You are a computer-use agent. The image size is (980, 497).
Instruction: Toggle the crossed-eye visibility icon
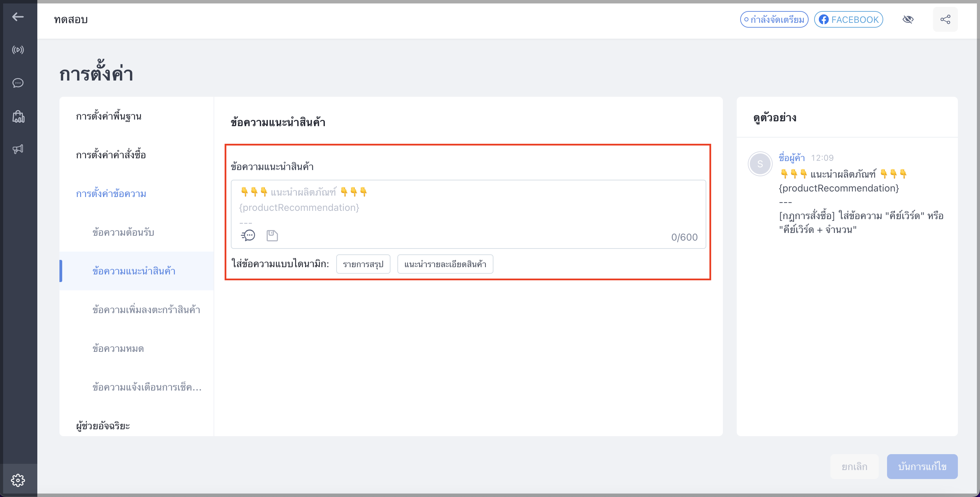point(908,19)
